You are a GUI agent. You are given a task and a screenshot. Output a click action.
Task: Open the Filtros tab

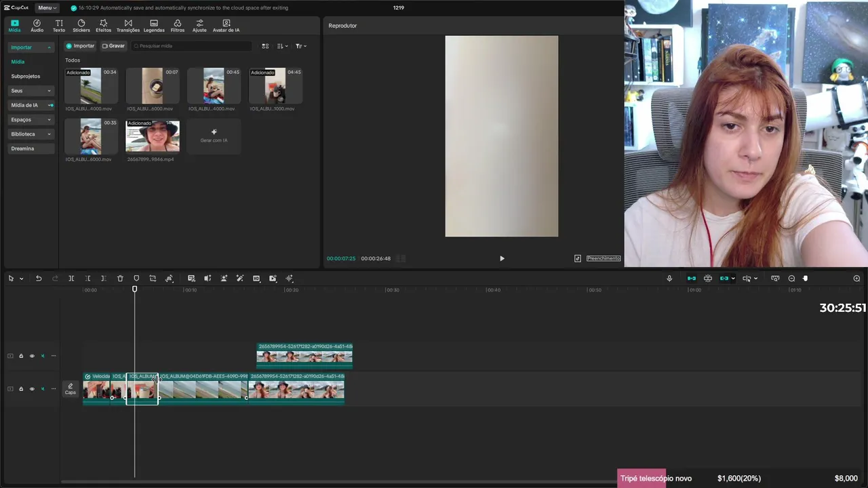click(x=178, y=26)
